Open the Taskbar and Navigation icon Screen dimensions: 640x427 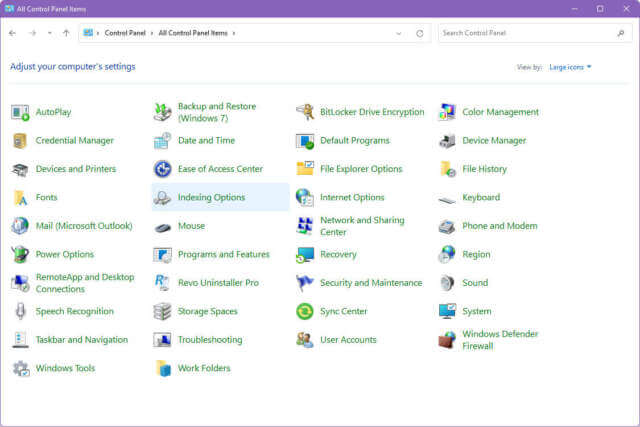pos(20,340)
